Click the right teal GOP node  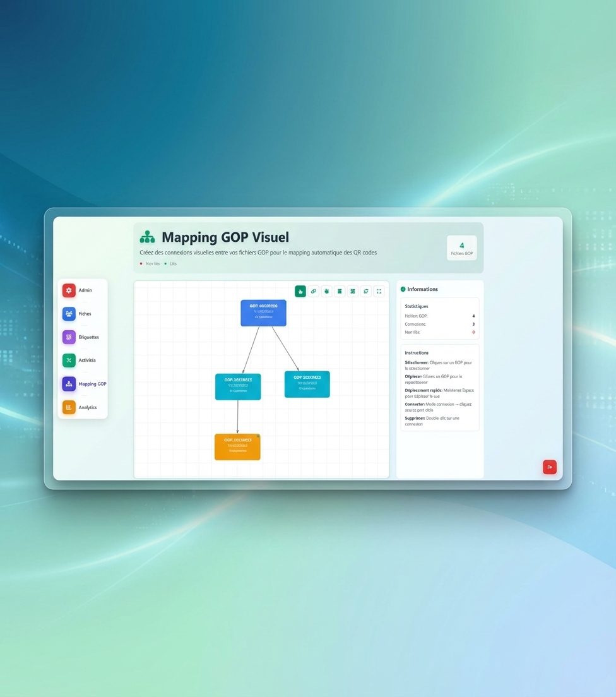307,384
